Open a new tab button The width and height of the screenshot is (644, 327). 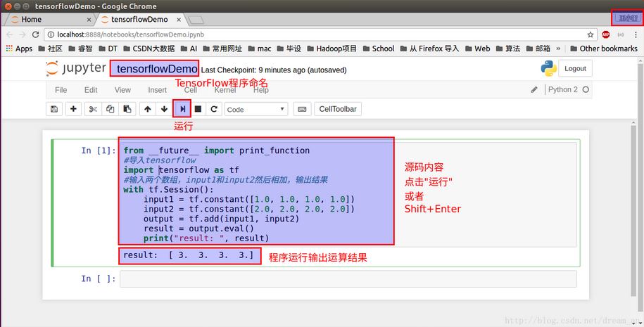click(196, 20)
